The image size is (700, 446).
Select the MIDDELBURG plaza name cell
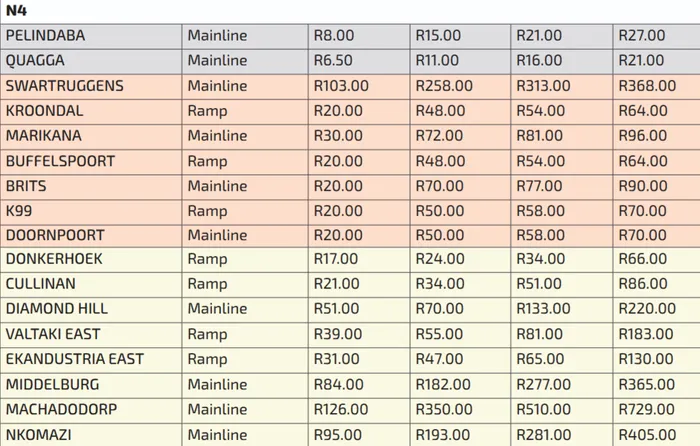tap(48, 384)
